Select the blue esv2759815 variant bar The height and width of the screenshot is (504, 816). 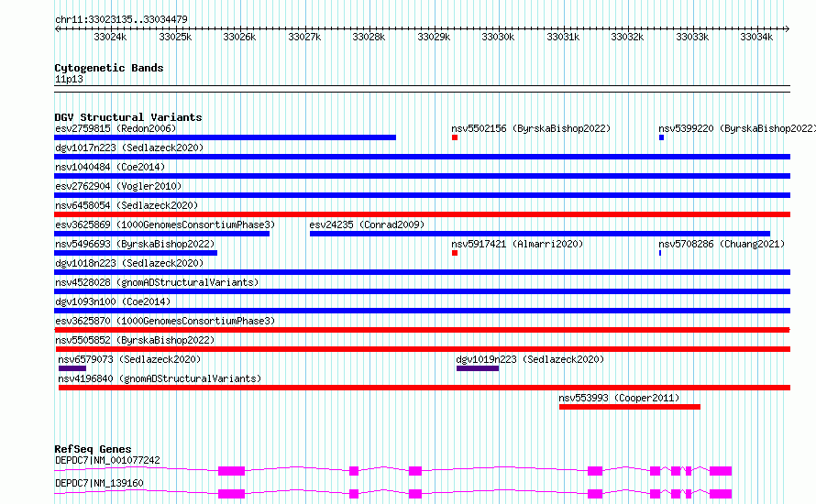[225, 137]
